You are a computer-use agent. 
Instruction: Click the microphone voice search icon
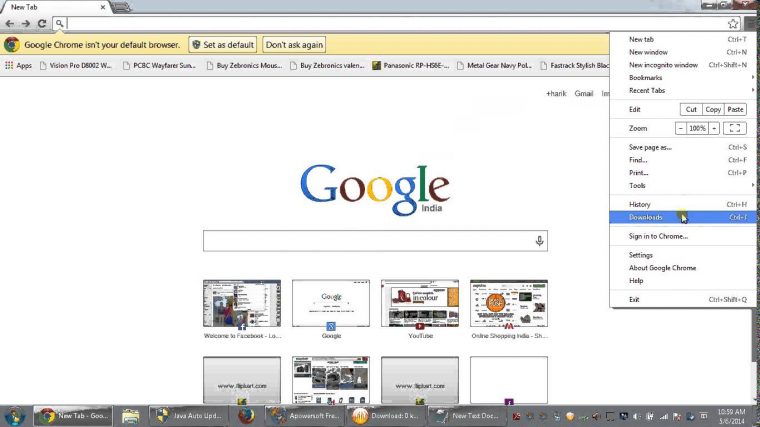[x=539, y=241]
